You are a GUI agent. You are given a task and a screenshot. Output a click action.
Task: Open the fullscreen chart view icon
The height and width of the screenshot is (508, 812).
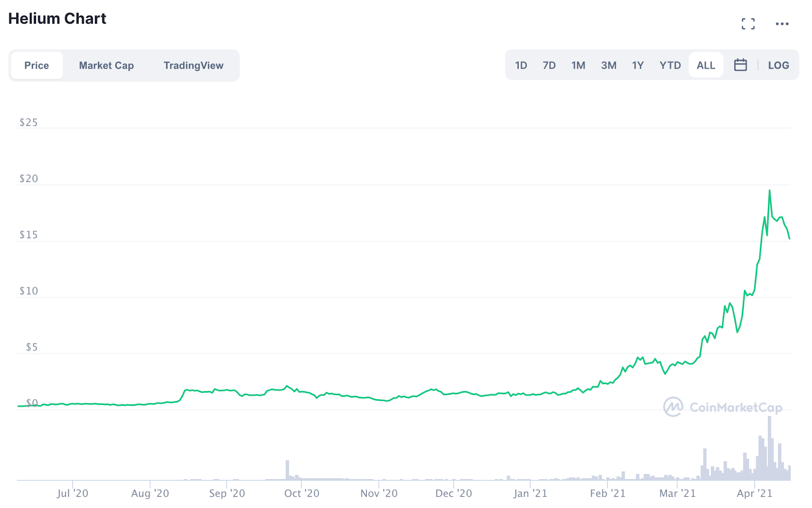(748, 24)
